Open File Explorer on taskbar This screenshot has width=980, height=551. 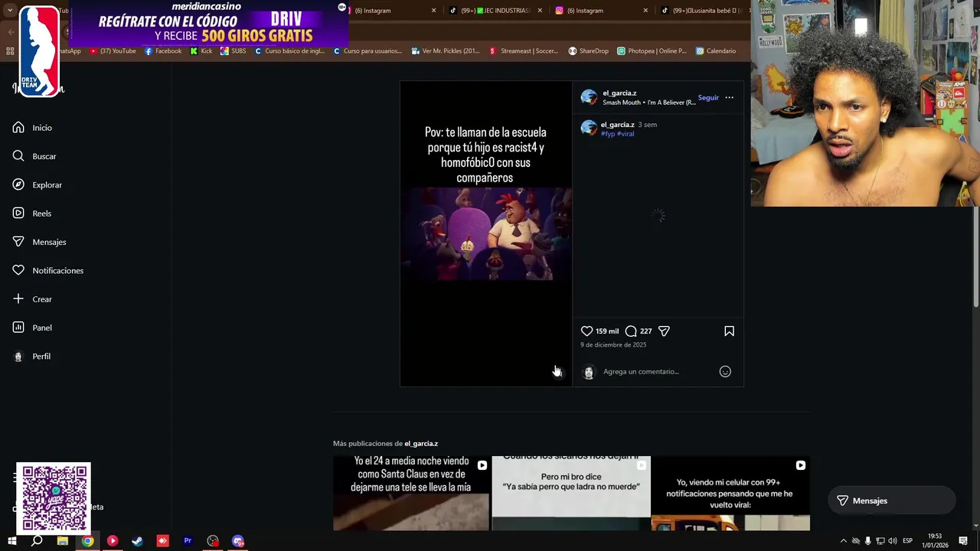[x=63, y=541]
